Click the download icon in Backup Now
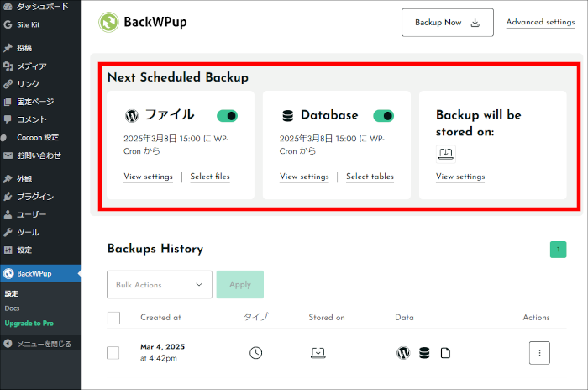 [x=475, y=23]
